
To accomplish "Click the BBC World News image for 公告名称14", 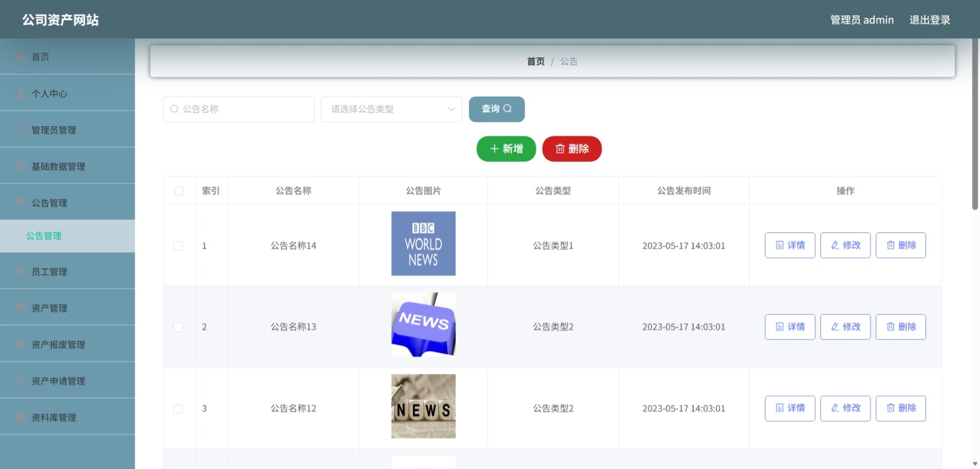I will tap(423, 243).
